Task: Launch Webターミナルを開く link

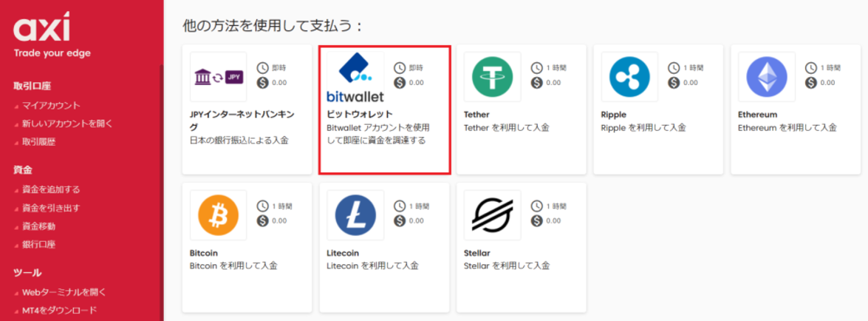Action: 64,291
